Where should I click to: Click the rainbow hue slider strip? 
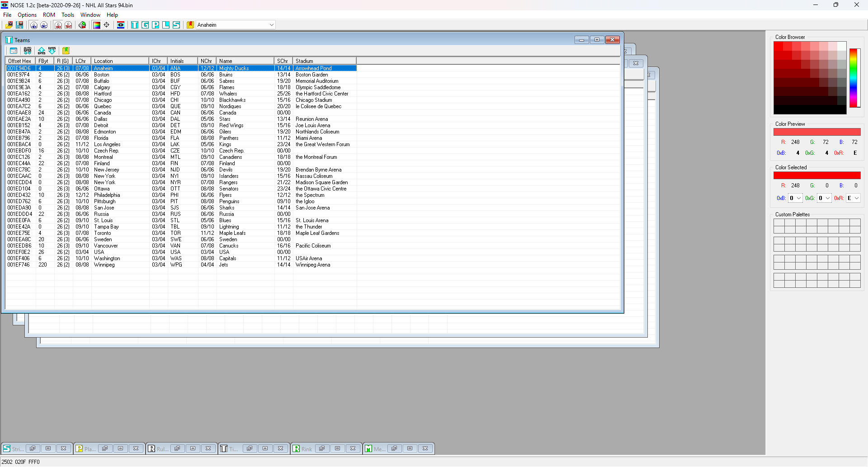coord(854,78)
